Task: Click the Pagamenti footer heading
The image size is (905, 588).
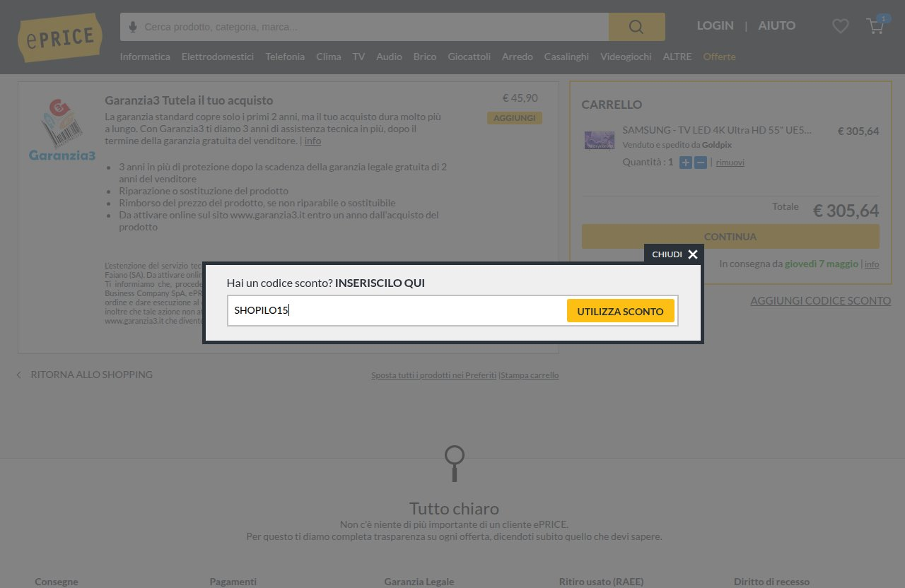Action: [233, 582]
